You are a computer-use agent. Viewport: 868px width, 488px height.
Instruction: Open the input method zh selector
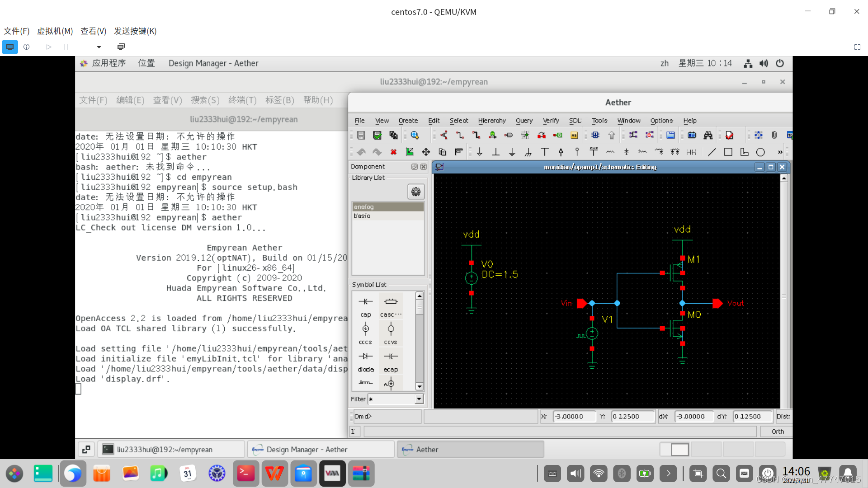[664, 63]
